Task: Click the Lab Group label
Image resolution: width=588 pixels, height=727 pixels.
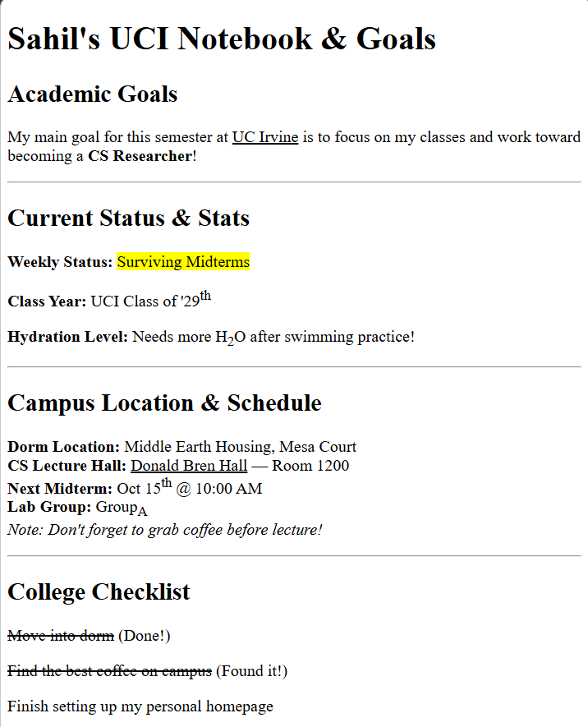Action: 49,507
